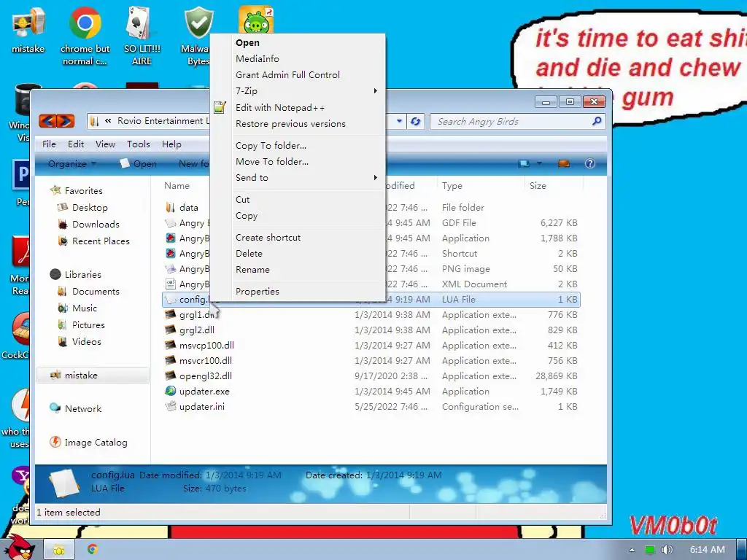Open the Organize dropdown
Viewport: 747px width, 560px height.
click(72, 164)
